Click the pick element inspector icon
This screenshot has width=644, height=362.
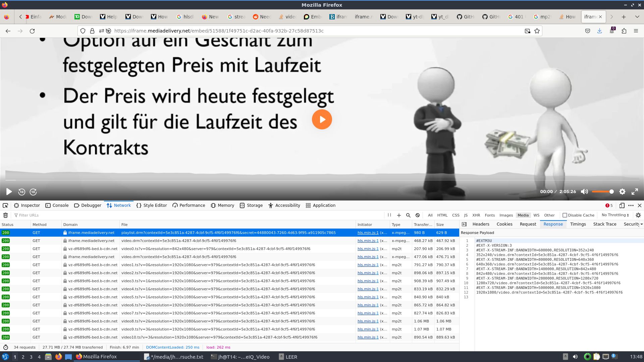tap(5, 205)
